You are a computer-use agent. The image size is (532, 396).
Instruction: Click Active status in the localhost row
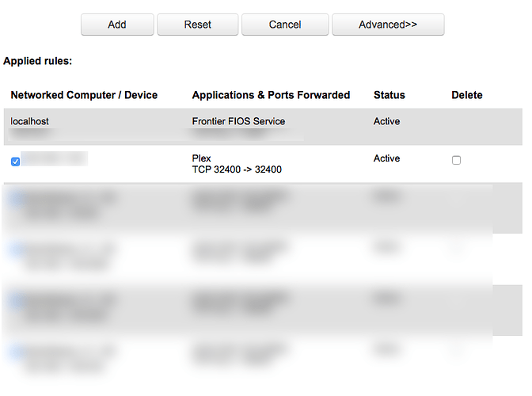(x=386, y=121)
